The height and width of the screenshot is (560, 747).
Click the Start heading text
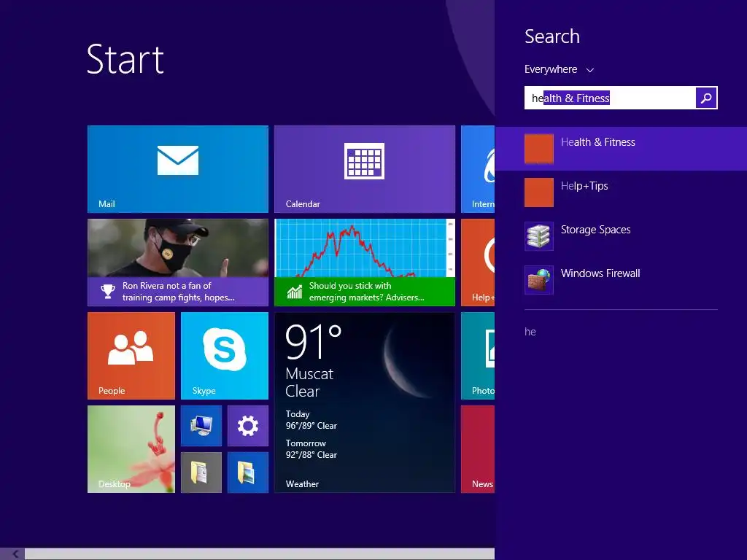(x=125, y=60)
